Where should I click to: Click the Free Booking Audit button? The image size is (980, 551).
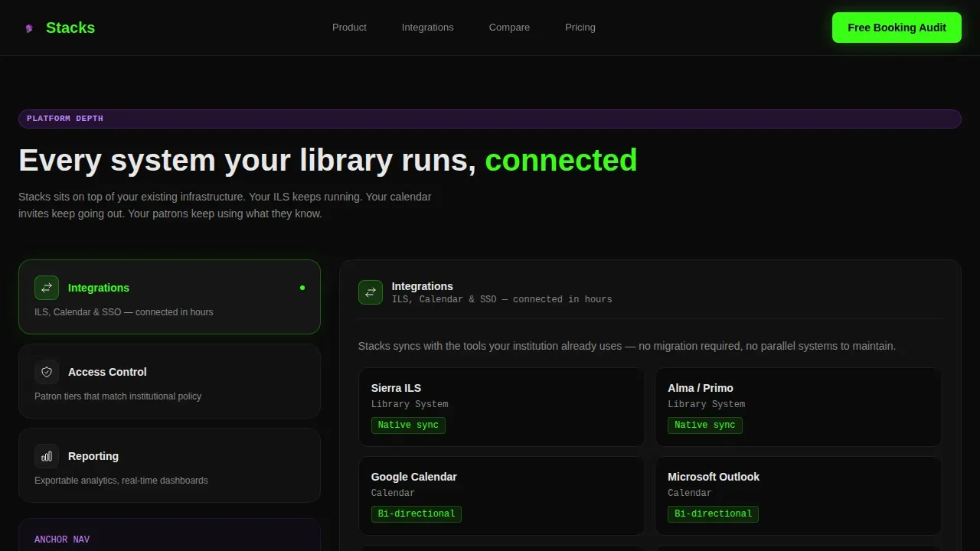897,28
